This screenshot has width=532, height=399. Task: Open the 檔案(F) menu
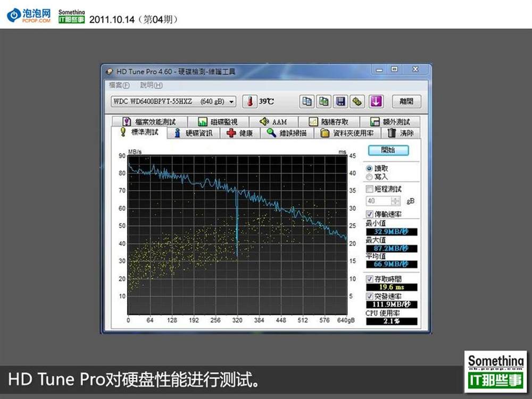point(119,85)
